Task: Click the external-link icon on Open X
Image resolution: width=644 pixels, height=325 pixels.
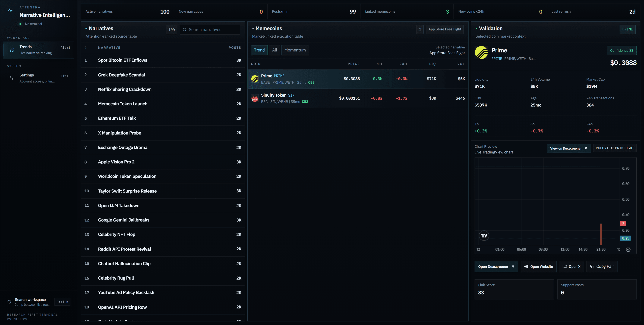Action: [565, 266]
